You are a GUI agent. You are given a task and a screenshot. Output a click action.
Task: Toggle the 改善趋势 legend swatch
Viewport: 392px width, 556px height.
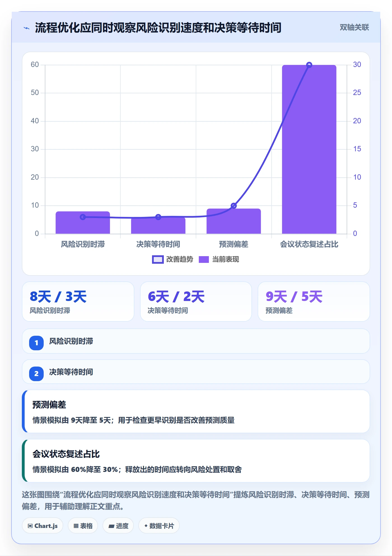click(x=158, y=260)
